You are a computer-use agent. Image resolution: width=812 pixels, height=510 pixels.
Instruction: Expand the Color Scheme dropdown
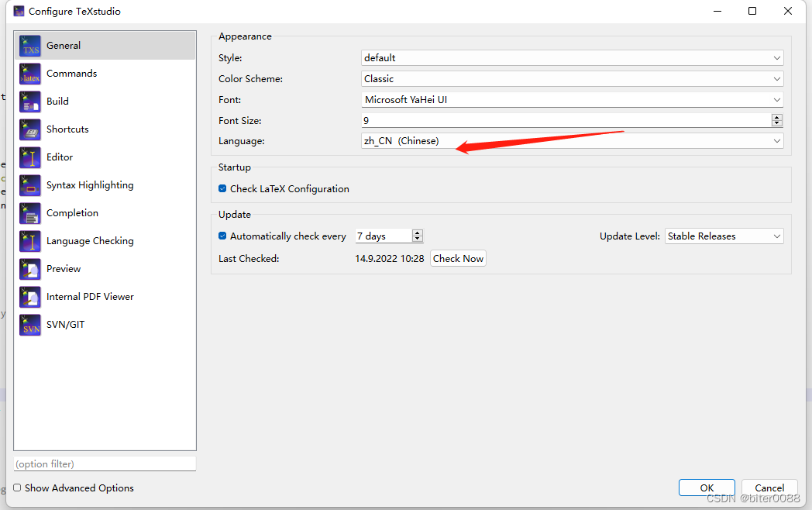[573, 79]
